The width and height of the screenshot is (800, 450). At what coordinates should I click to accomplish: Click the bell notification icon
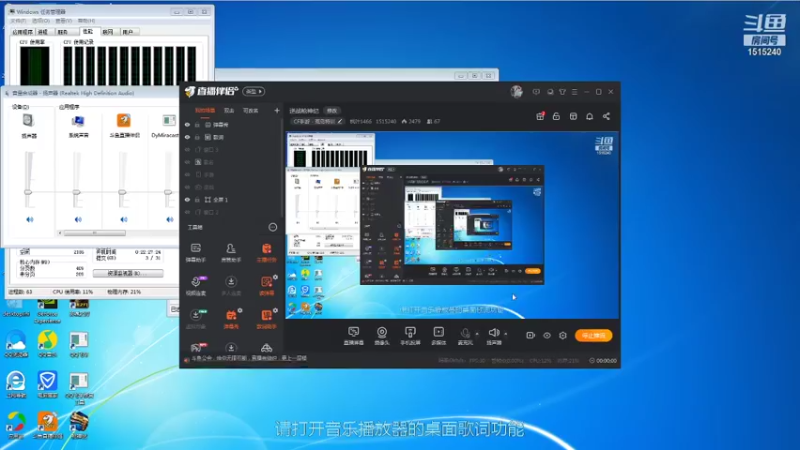point(589,116)
